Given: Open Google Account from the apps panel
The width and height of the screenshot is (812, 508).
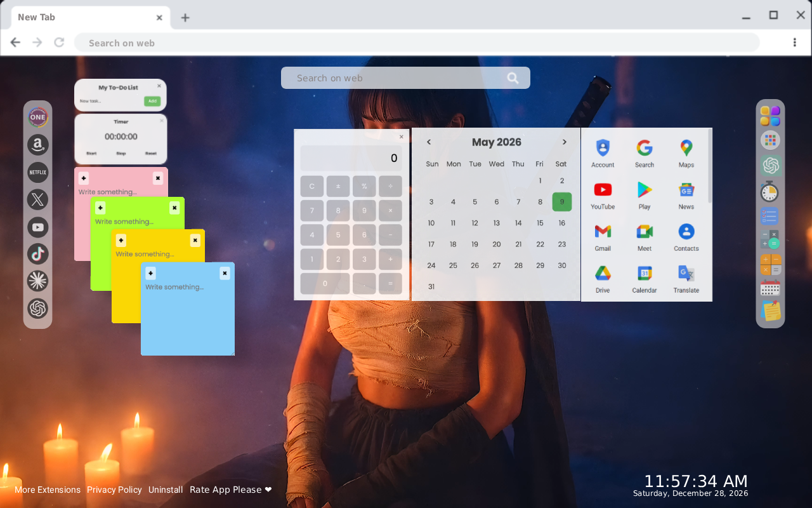Looking at the screenshot, I should pos(603,154).
